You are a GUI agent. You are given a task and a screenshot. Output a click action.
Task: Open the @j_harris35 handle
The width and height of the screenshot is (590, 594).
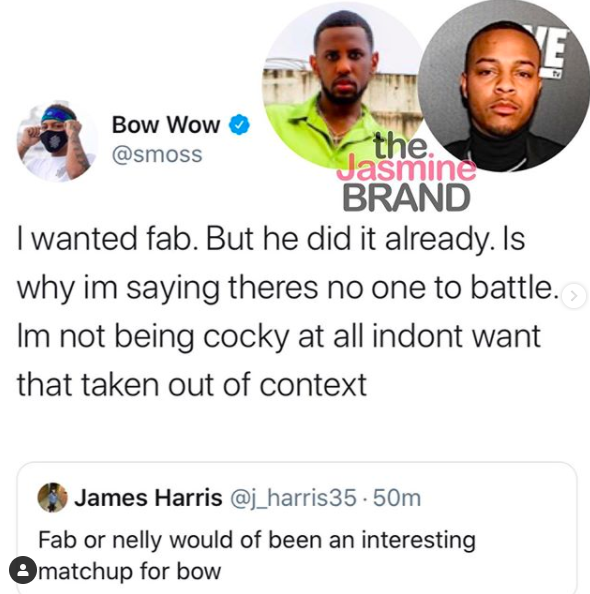[x=293, y=498]
